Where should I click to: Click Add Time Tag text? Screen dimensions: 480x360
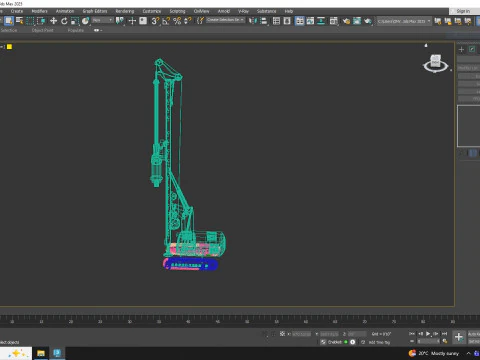pyautogui.click(x=379, y=342)
